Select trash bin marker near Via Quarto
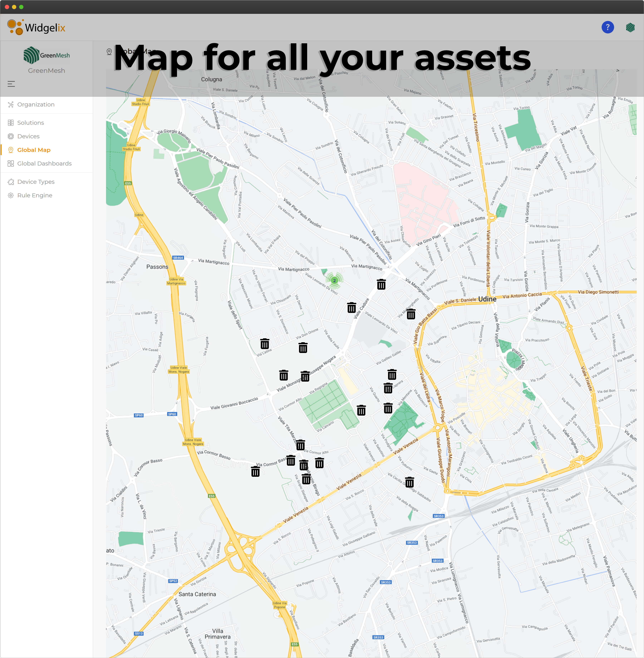This screenshot has width=644, height=658. 361,410
